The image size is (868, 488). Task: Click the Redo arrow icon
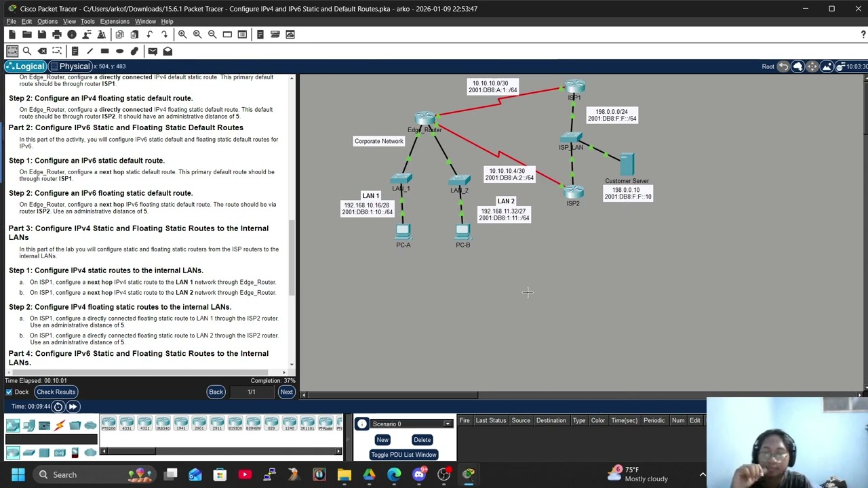(x=164, y=34)
